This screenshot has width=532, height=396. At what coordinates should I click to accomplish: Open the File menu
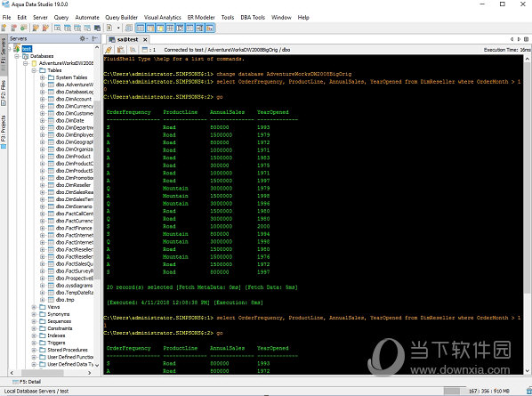(6, 17)
